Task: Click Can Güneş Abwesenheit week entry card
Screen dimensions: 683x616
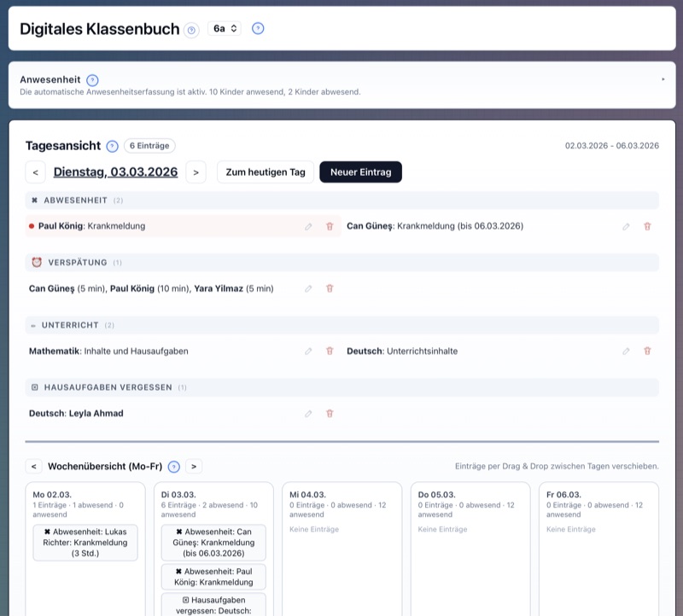Action: coord(213,543)
